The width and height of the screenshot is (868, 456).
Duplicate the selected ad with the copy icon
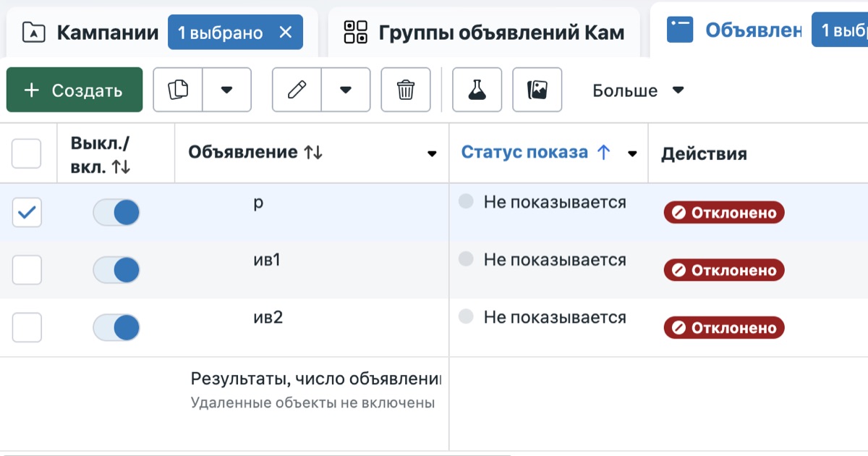point(178,90)
